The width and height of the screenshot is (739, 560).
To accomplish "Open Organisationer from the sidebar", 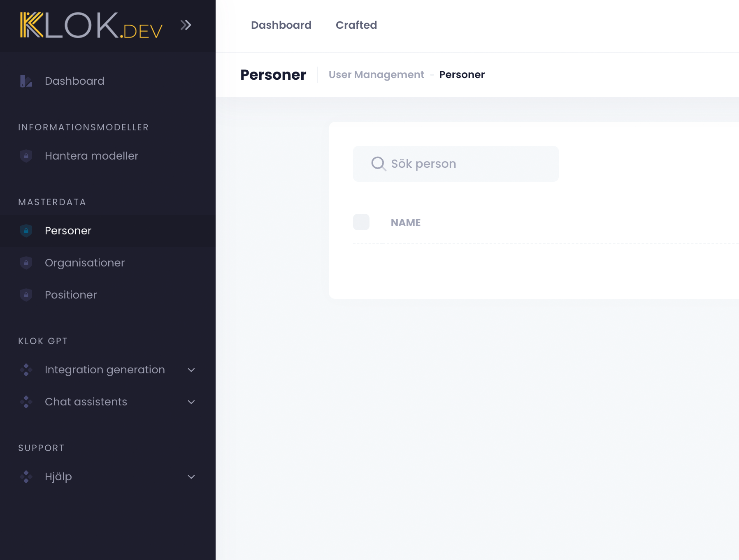I will (85, 263).
